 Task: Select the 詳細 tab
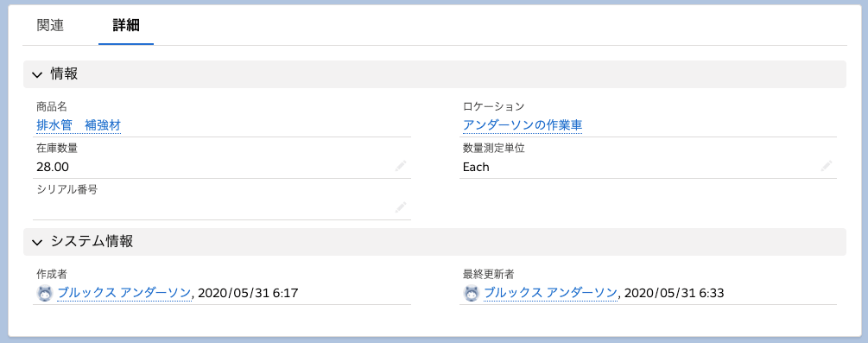tap(126, 26)
